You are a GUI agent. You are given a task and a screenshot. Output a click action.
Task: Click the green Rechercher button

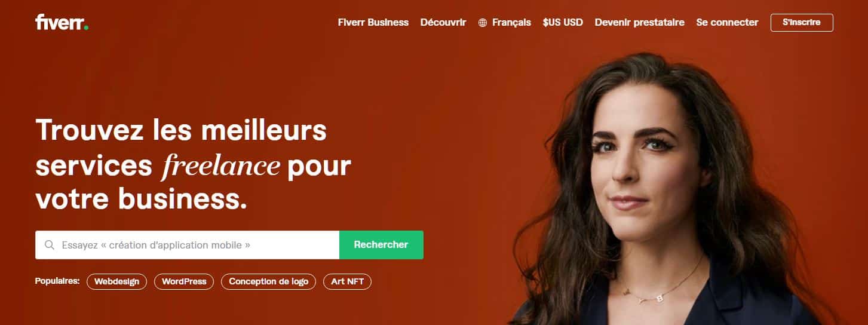tap(381, 245)
